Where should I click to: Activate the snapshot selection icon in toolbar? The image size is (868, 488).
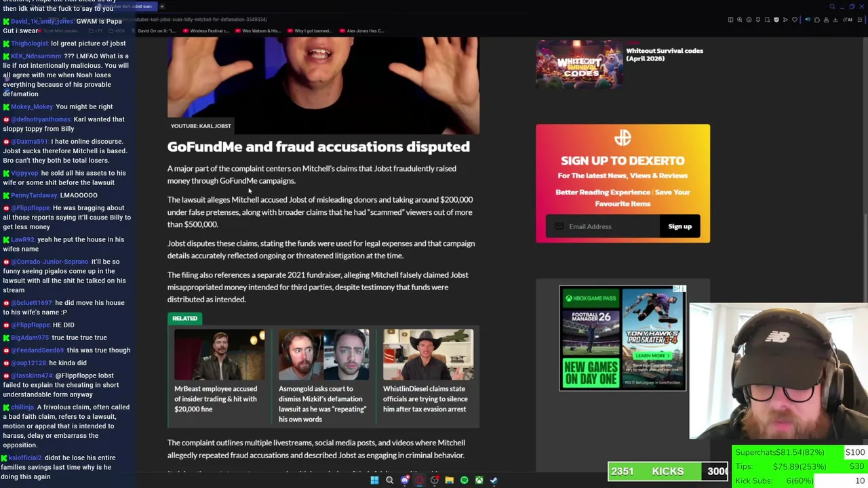coord(767,20)
